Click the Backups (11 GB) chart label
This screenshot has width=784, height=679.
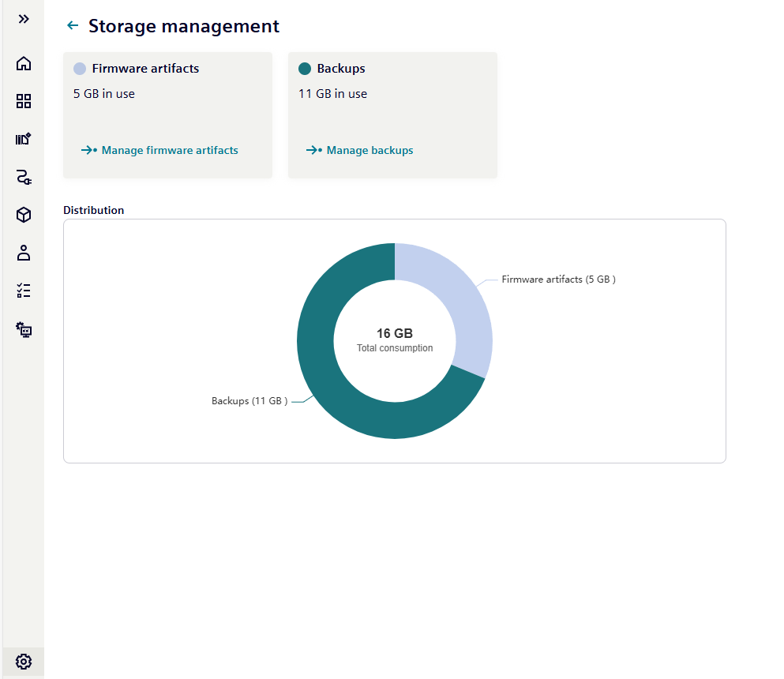point(249,401)
